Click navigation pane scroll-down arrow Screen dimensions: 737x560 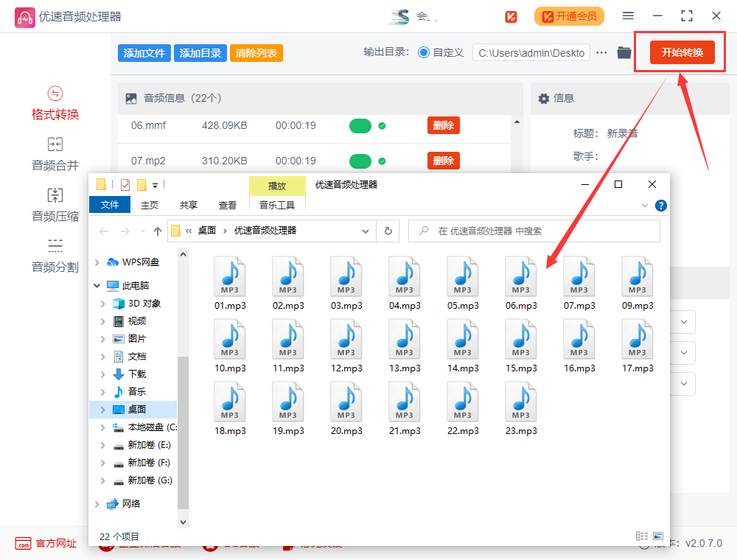point(184,522)
